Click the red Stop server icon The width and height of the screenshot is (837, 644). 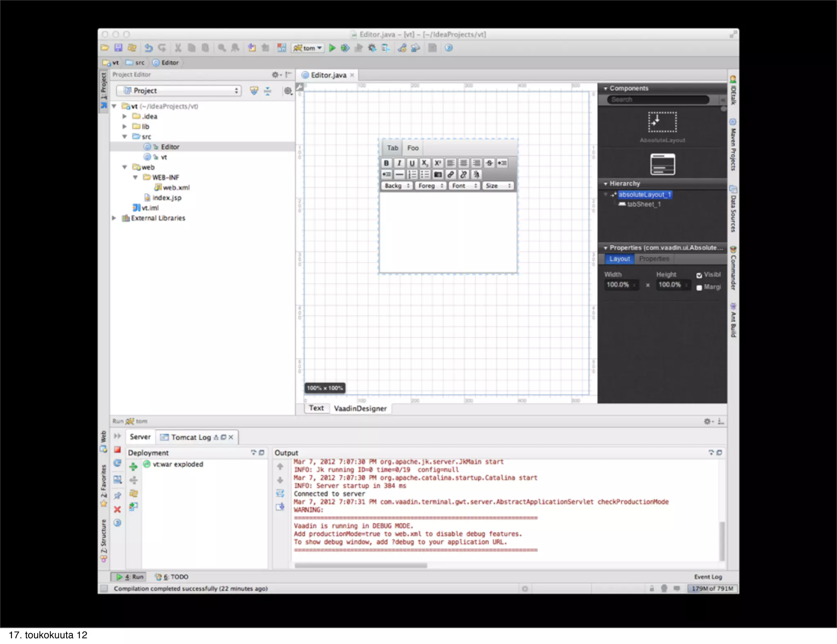117,450
